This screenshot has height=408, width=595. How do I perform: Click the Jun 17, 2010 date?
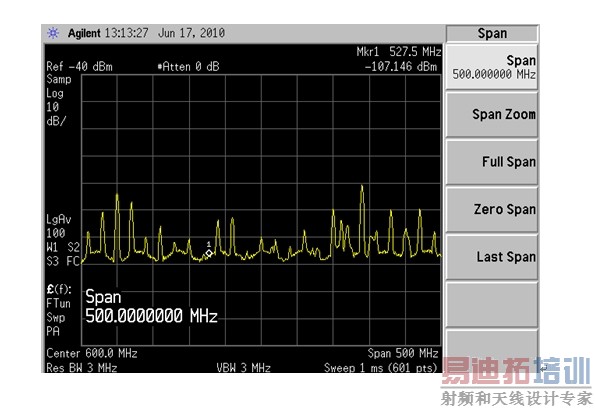click(191, 33)
